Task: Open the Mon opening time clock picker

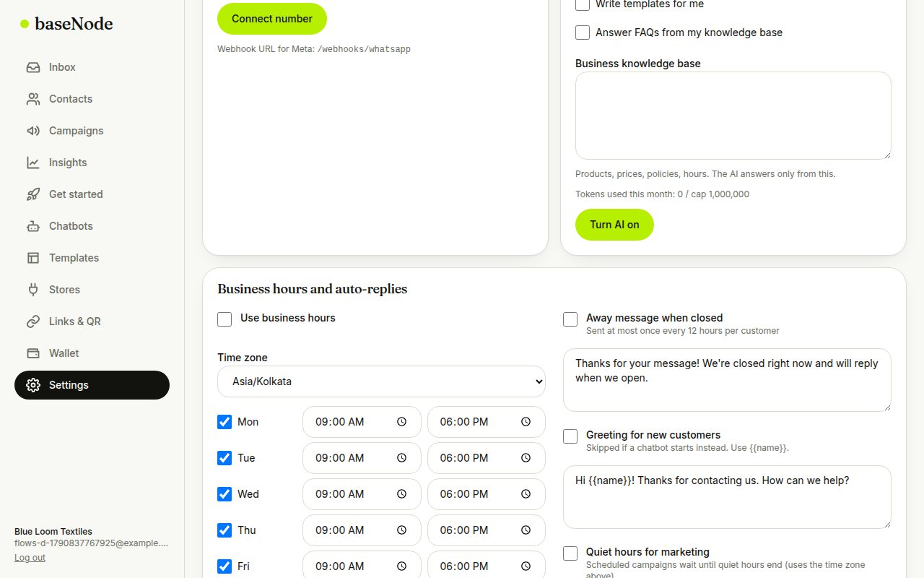Action: pyautogui.click(x=401, y=422)
